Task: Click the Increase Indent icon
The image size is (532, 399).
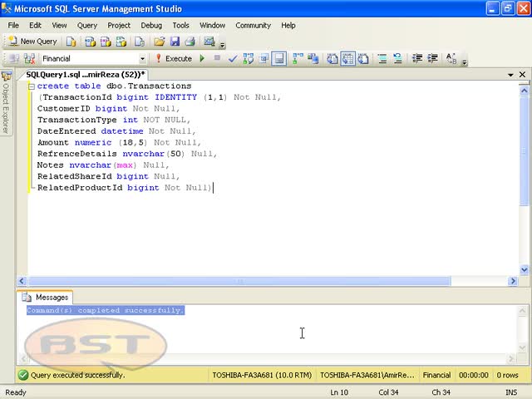Action: click(432, 59)
